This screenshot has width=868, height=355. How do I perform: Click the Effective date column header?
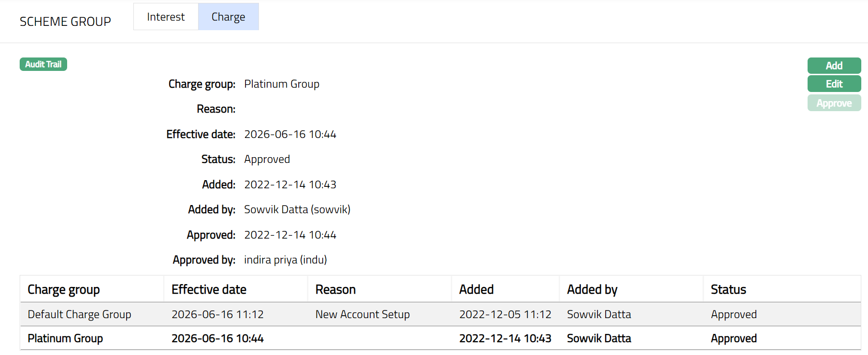click(x=209, y=289)
